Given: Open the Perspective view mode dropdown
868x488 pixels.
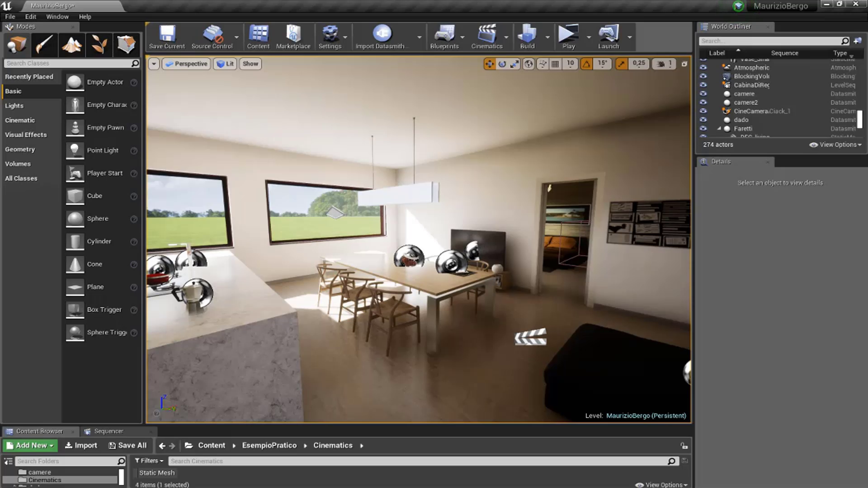Looking at the screenshot, I should tap(186, 64).
